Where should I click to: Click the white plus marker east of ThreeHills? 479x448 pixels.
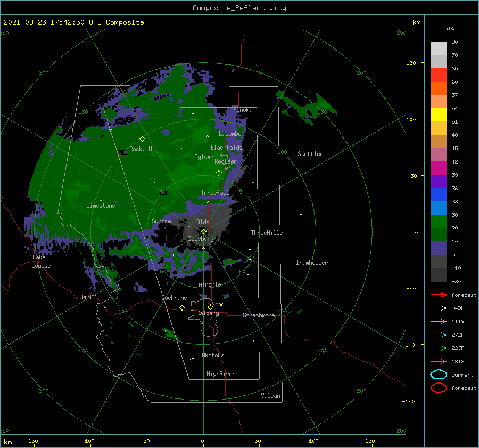pyautogui.click(x=301, y=214)
